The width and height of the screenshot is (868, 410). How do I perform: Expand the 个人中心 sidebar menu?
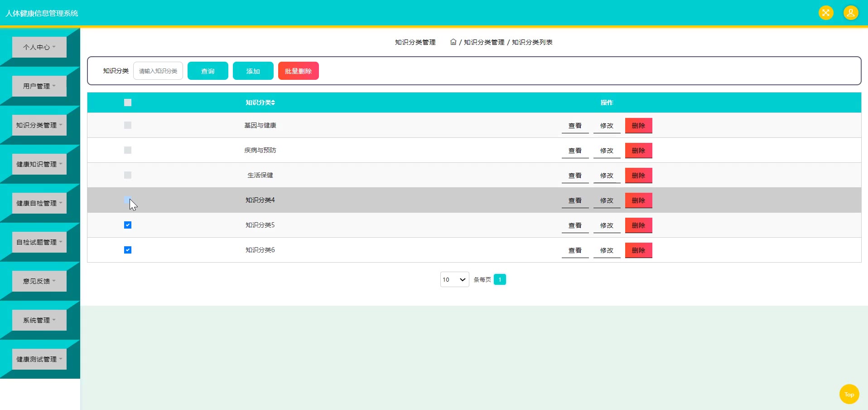39,47
